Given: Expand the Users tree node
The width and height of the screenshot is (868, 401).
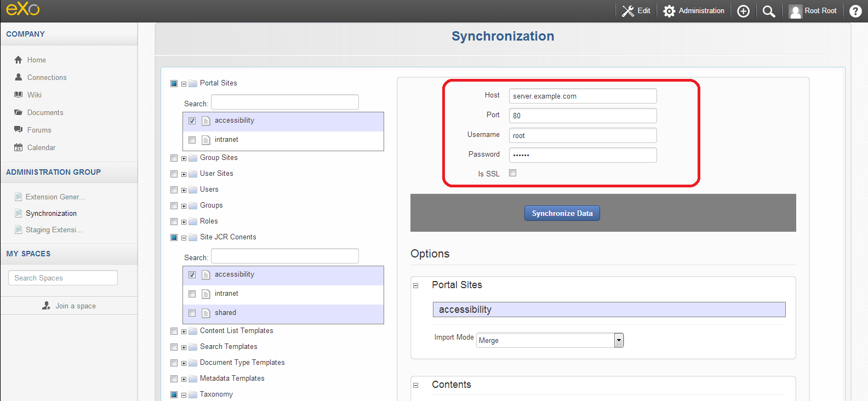Looking at the screenshot, I should (x=184, y=190).
